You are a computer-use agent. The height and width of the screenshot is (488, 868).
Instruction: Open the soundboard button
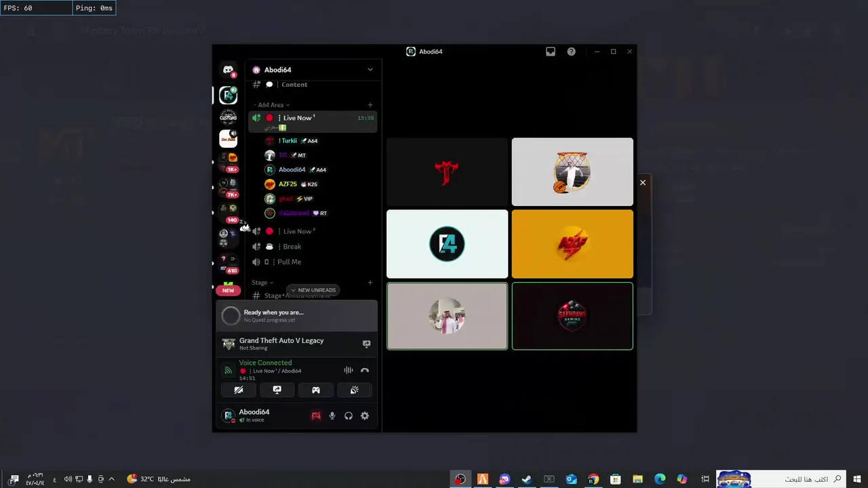tap(355, 390)
